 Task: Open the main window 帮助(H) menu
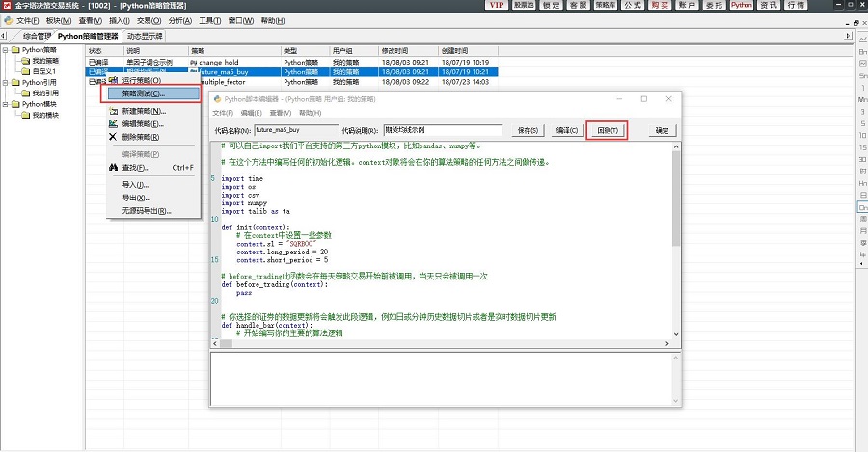pyautogui.click(x=272, y=21)
